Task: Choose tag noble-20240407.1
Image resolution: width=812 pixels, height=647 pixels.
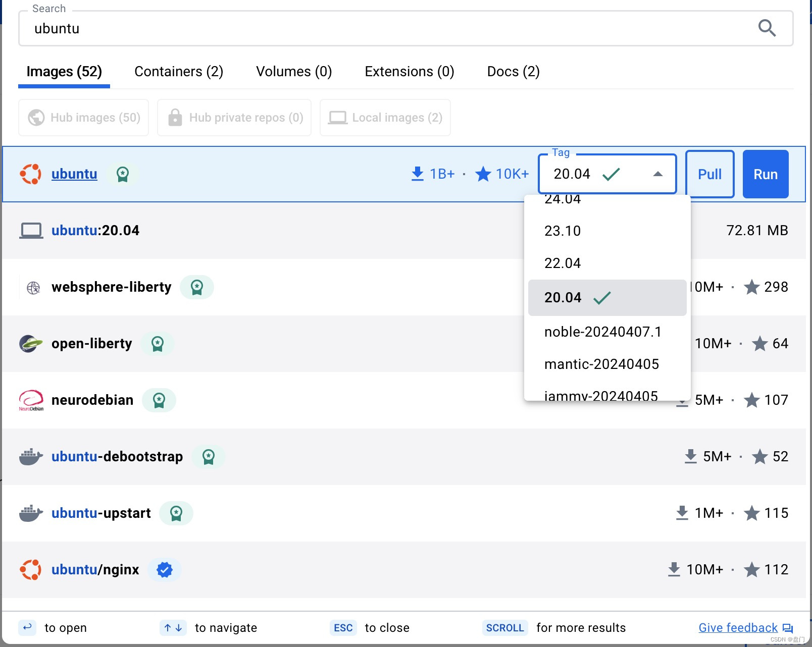Action: click(607, 332)
